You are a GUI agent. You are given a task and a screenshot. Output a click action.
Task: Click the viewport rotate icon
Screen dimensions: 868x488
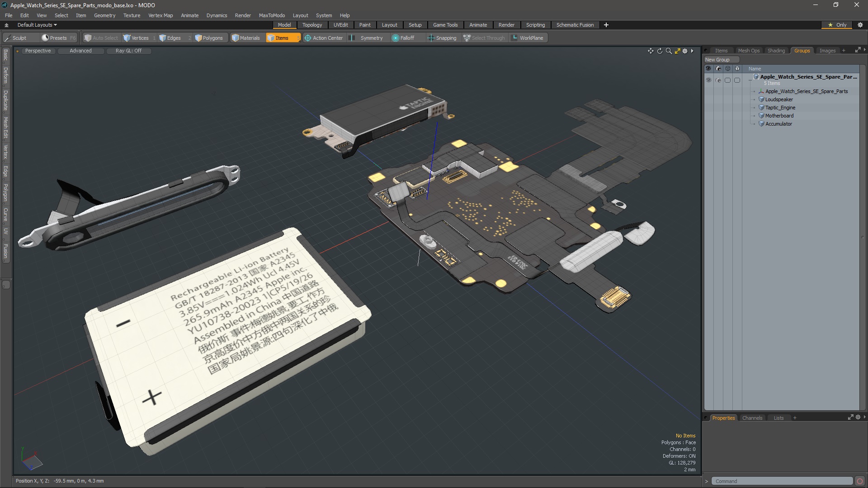click(660, 51)
